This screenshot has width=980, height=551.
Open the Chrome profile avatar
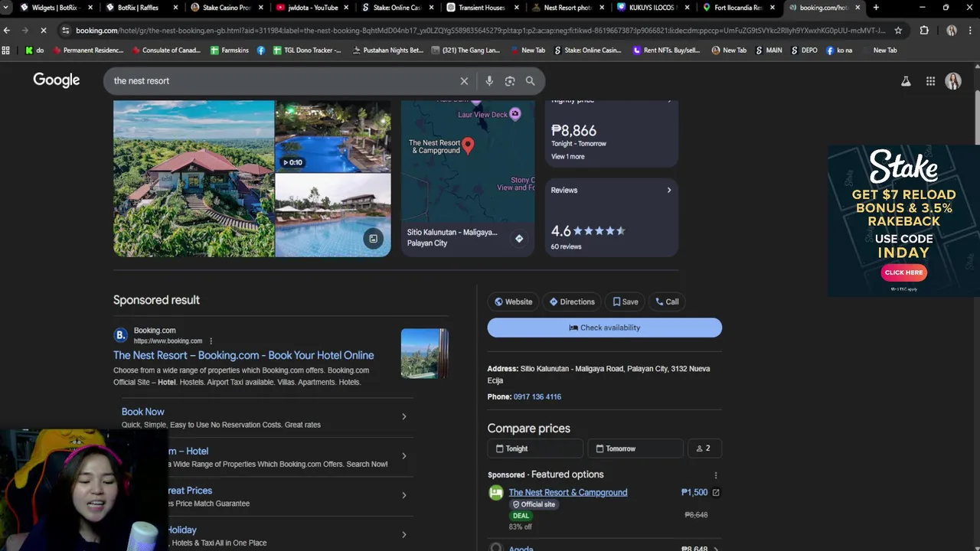click(x=951, y=31)
